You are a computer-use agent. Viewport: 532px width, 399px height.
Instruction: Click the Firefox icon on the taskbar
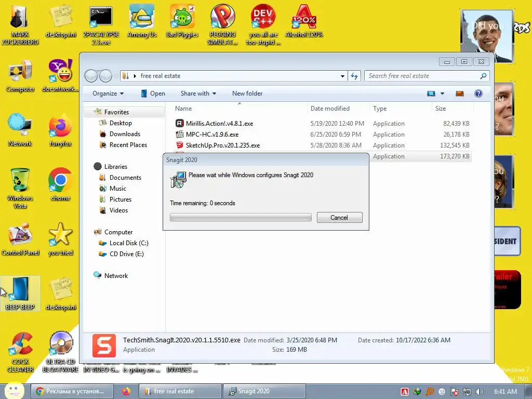[x=126, y=391]
